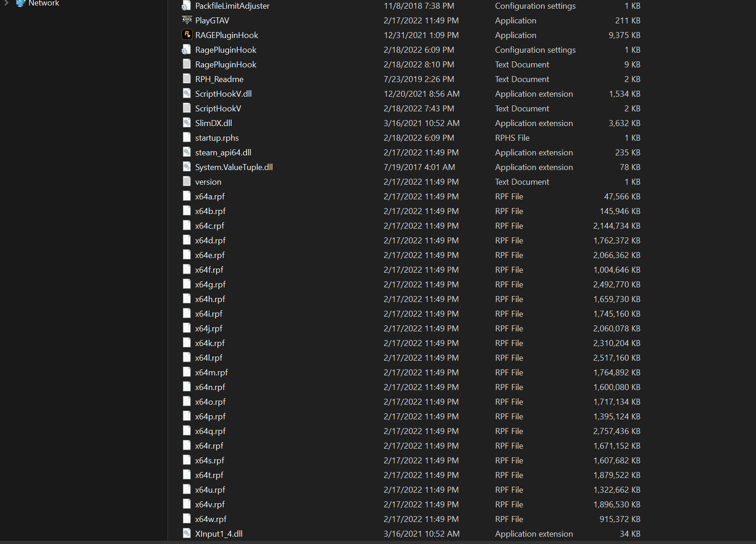The height and width of the screenshot is (544, 756).
Task: Select the 9,375 KB size value
Action: click(624, 35)
